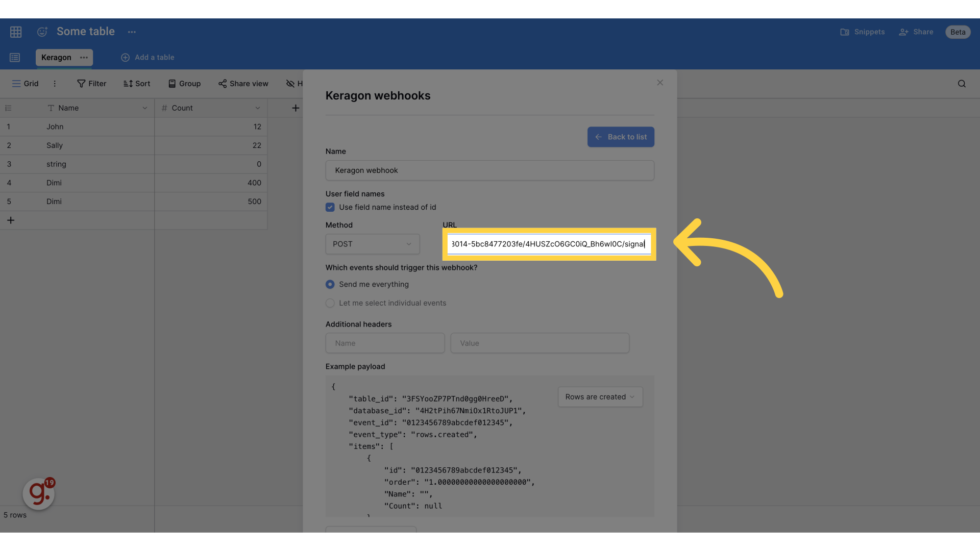
Task: Expand the Count column dropdown chevron
Action: tap(258, 108)
